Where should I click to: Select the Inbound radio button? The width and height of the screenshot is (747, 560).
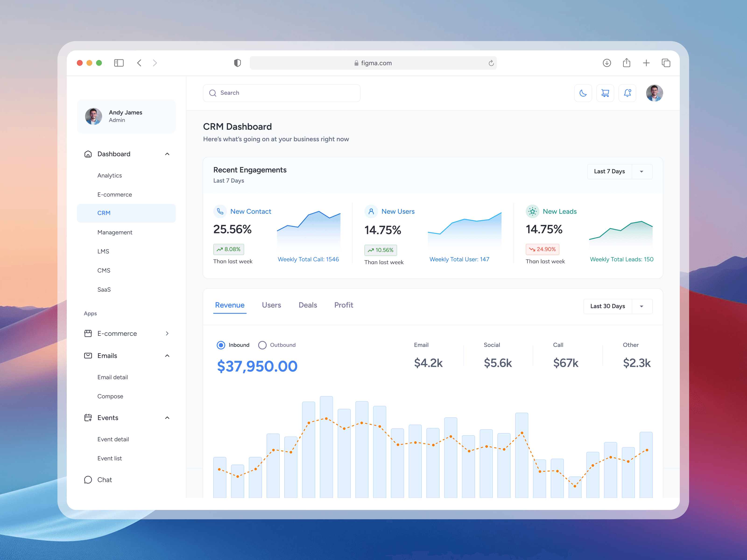221,345
